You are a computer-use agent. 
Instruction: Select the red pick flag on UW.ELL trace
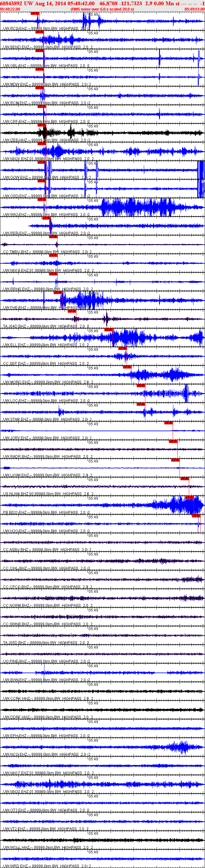pyautogui.click(x=108, y=329)
